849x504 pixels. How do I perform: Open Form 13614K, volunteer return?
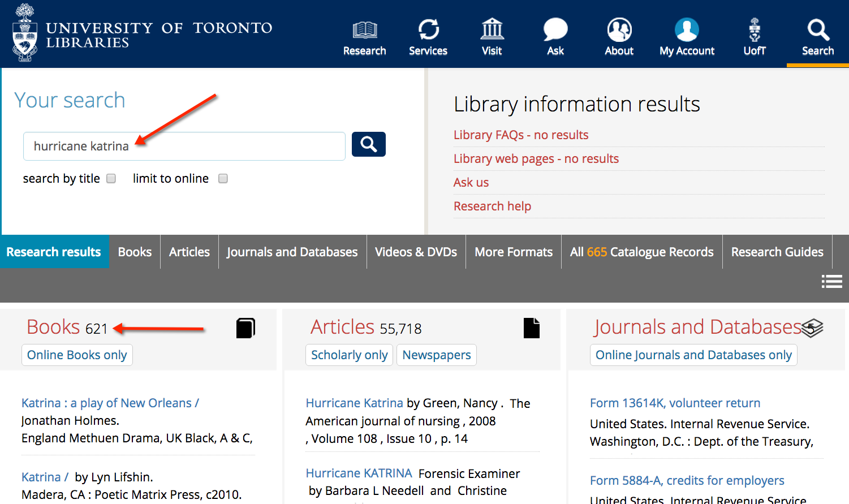coord(675,403)
